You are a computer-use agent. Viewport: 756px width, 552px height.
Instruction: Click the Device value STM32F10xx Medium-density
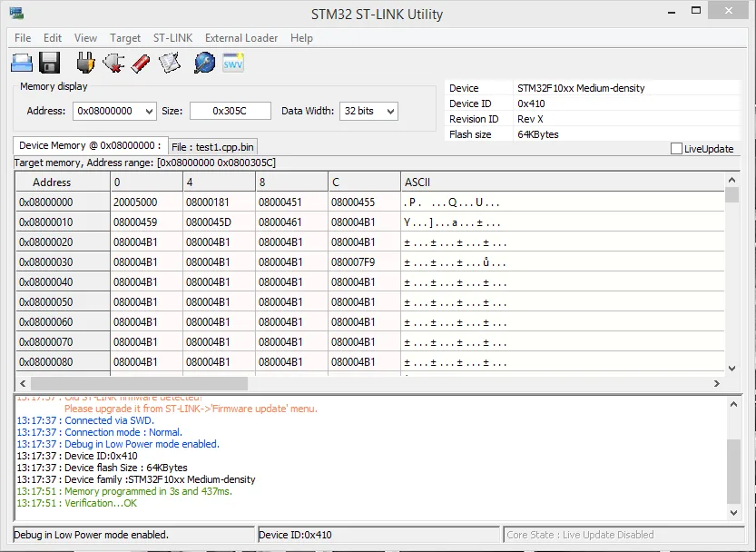coord(581,88)
